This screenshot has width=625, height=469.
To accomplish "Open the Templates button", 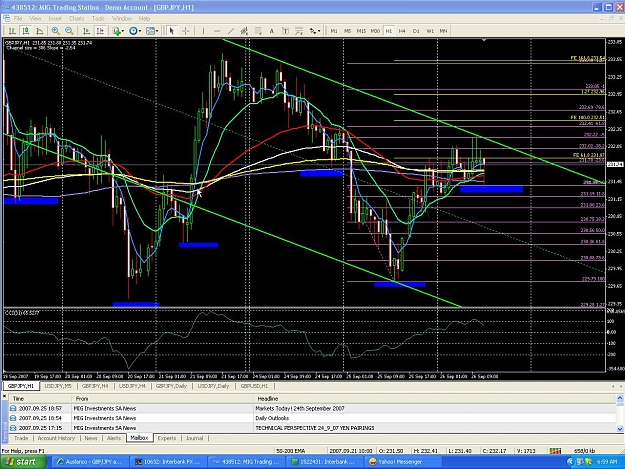I will coord(150,31).
